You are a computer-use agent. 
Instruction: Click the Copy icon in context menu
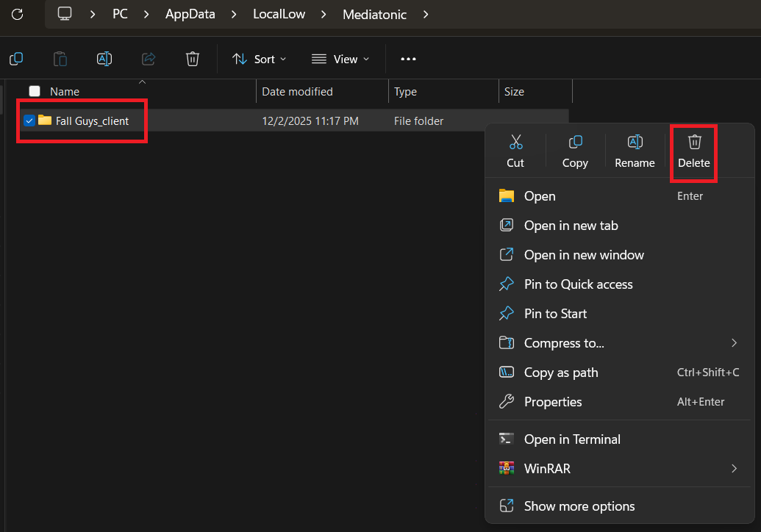575,143
